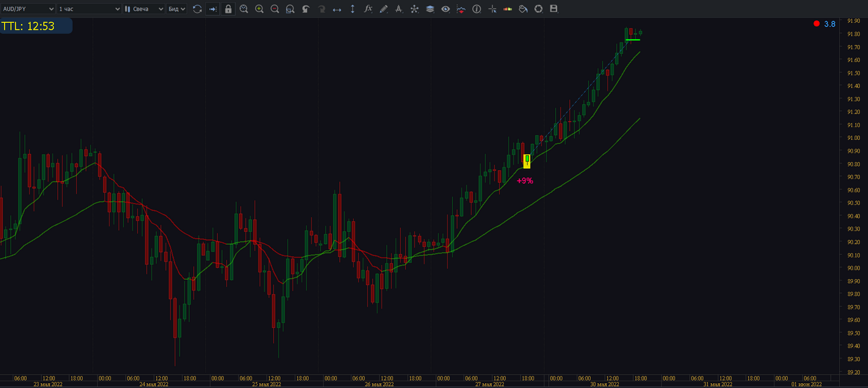Click the paint bucket color icon
This screenshot has width=868, height=388.
523,9
